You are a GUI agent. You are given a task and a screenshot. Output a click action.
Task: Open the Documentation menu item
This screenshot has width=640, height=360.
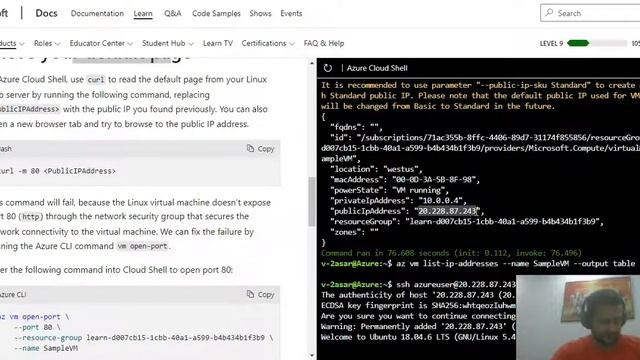pyautogui.click(x=97, y=13)
